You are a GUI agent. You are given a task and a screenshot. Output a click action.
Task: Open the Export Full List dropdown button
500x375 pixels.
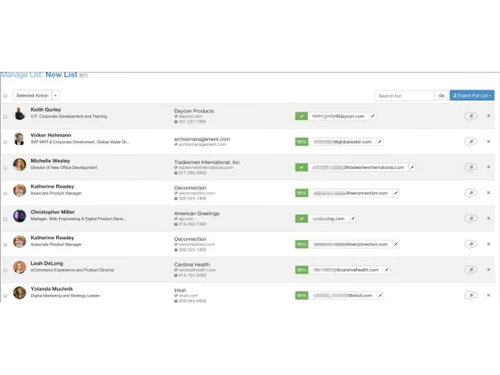[x=472, y=95]
